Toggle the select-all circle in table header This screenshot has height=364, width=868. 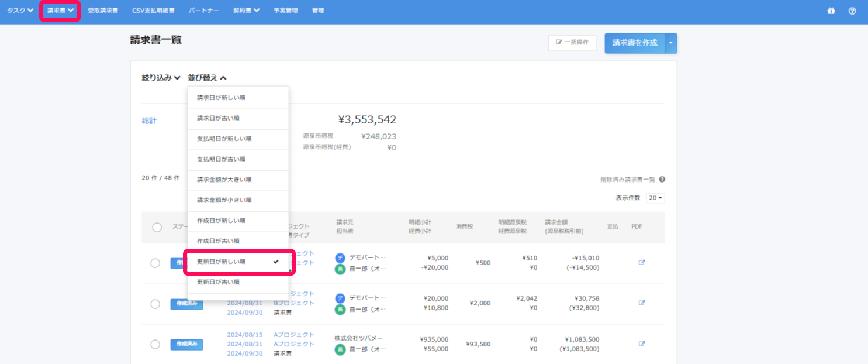157,227
